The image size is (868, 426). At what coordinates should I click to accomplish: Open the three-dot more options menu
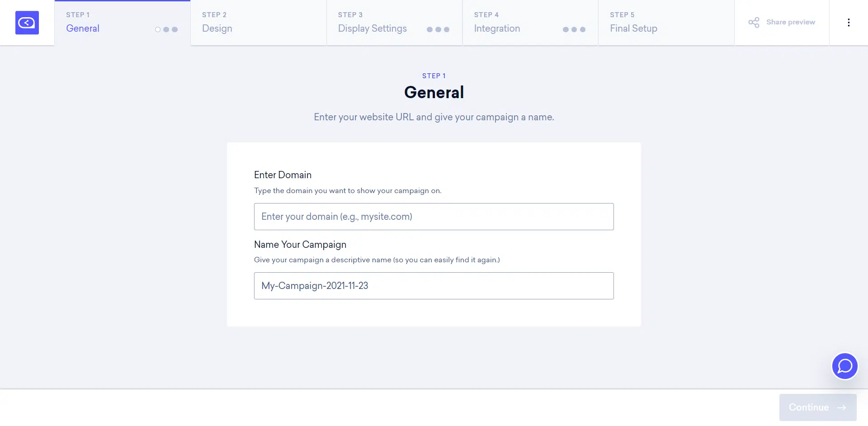tap(849, 23)
